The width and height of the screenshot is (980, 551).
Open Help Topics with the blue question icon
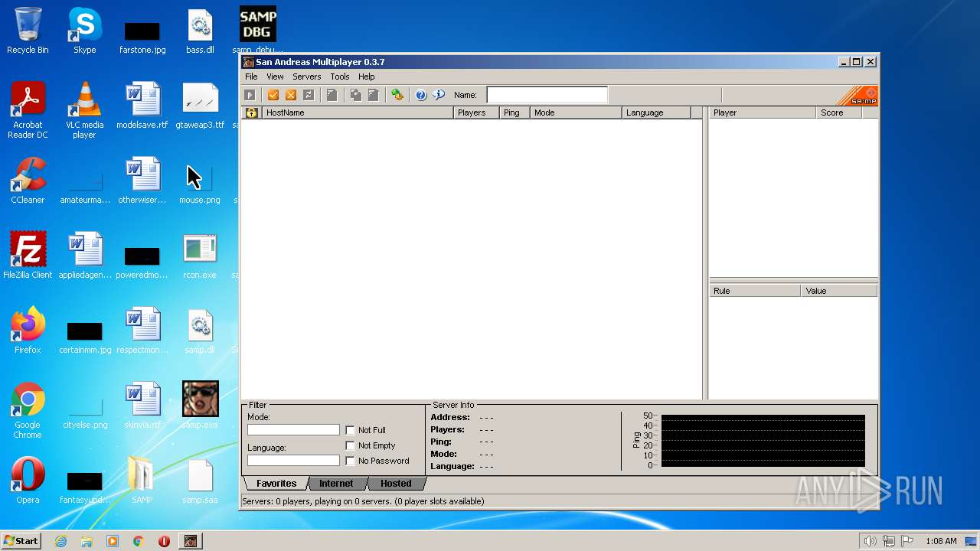point(421,95)
